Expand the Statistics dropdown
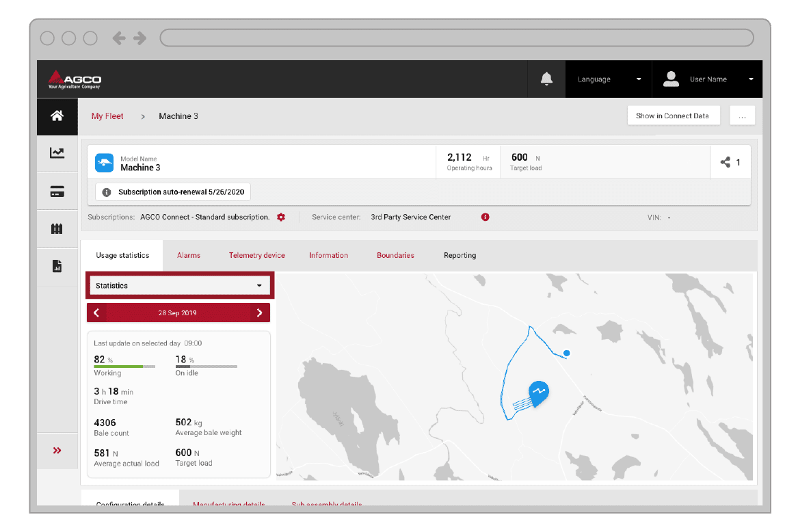This screenshot has width=798, height=532. (180, 286)
